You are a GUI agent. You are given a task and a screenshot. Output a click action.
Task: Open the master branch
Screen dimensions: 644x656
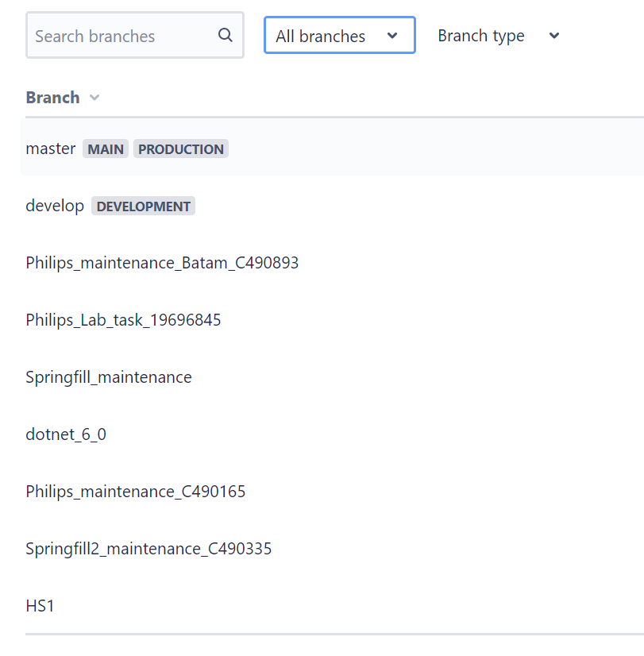(x=50, y=148)
